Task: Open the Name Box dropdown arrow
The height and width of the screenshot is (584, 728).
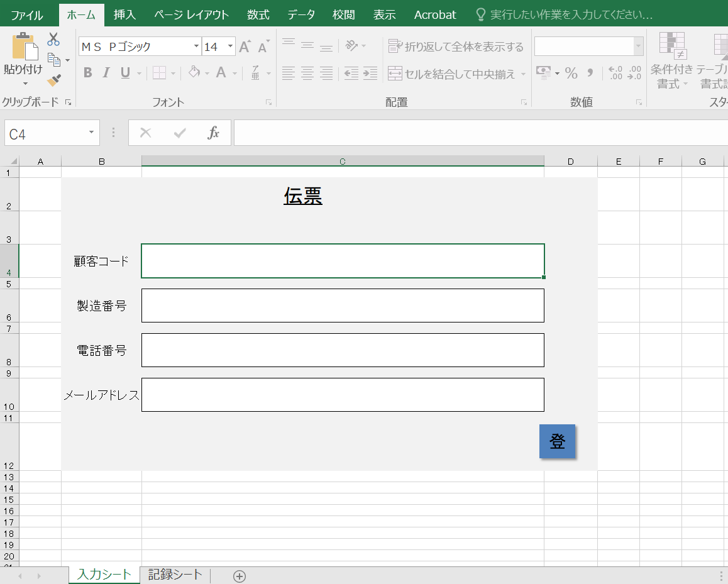Action: [91, 133]
